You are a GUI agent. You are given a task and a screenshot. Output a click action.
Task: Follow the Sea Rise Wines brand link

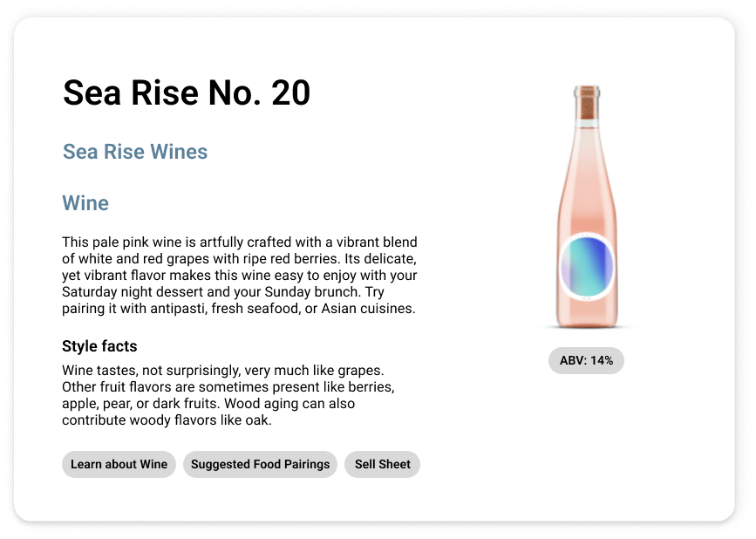135,152
